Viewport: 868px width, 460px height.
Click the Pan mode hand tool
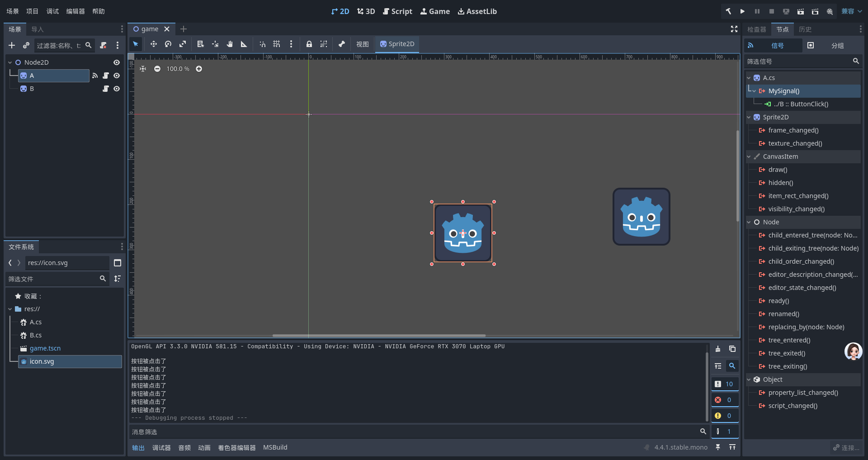pos(230,44)
